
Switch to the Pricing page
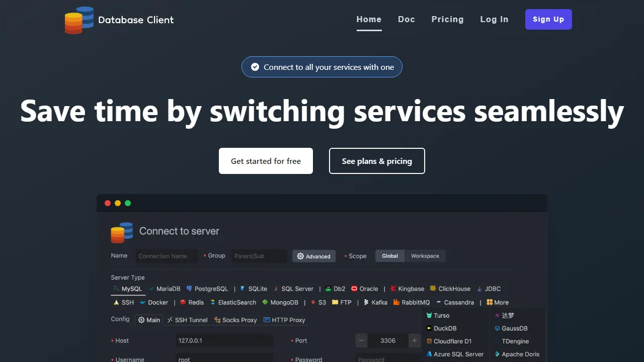[x=448, y=19]
